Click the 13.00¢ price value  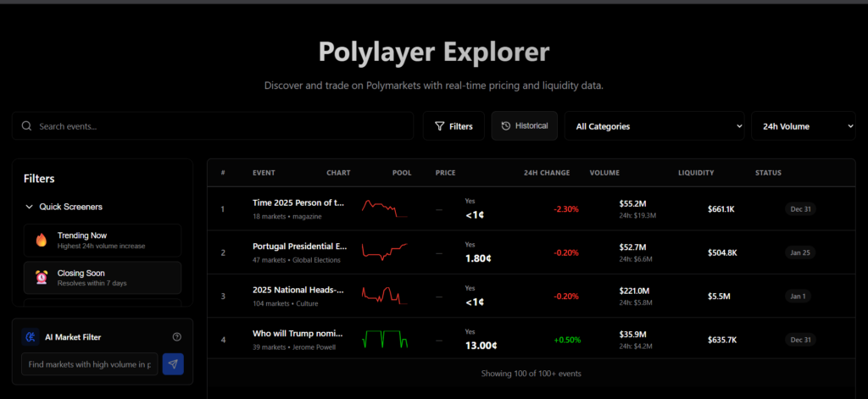(x=481, y=346)
